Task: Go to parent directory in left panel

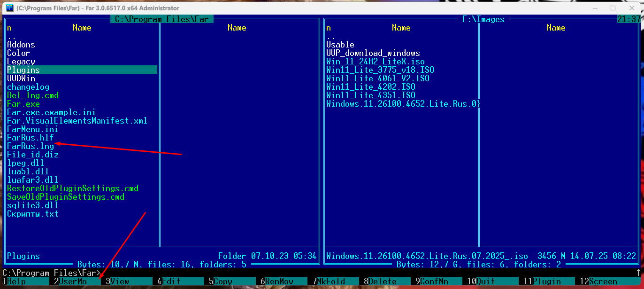Action: 12,36
